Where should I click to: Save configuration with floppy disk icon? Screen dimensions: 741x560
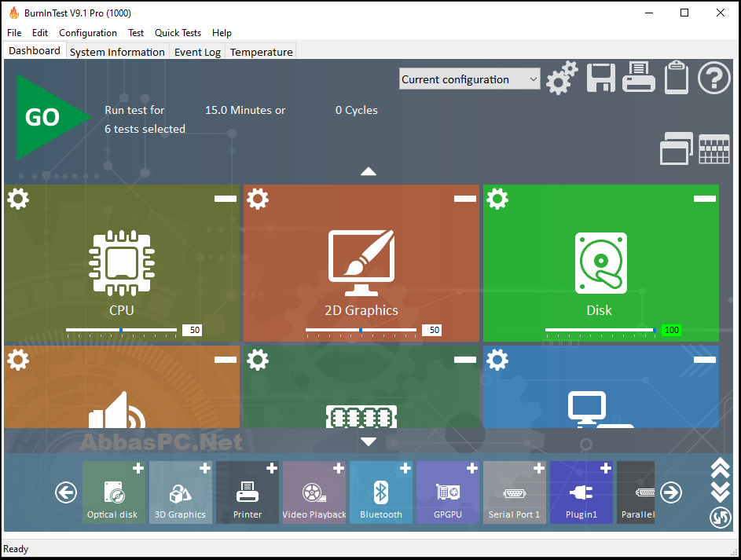(x=600, y=78)
